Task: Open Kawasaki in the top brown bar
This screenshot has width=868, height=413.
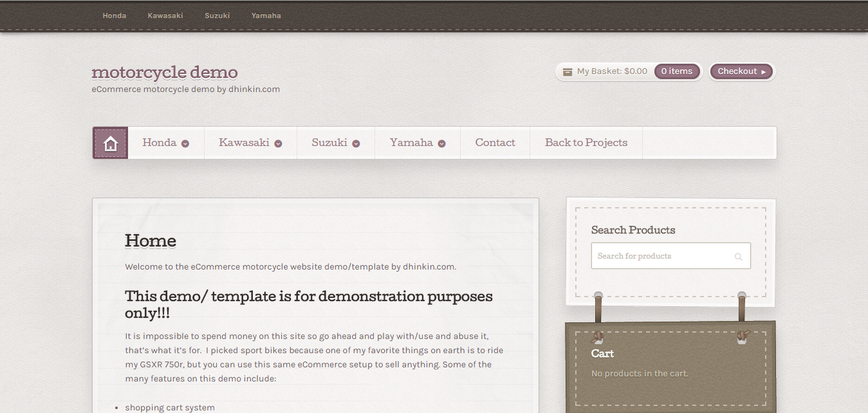Action: coord(165,15)
